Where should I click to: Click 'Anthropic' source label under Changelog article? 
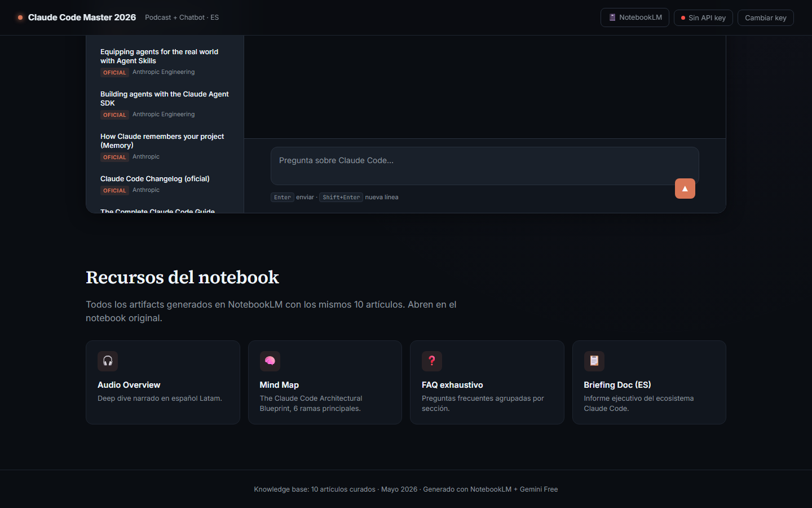146,190
